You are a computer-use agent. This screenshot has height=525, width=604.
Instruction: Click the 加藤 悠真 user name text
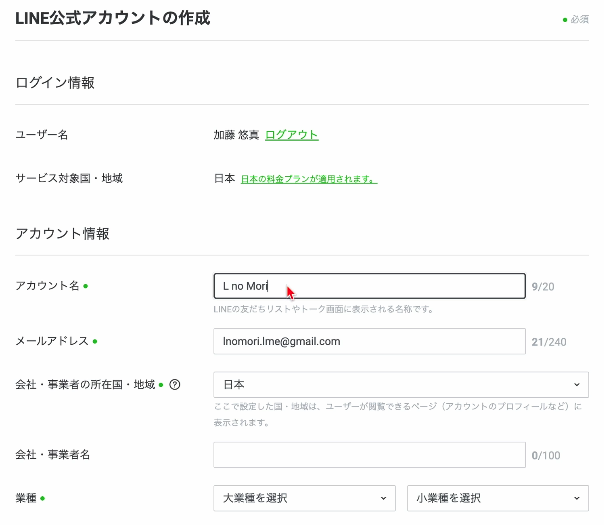point(236,135)
